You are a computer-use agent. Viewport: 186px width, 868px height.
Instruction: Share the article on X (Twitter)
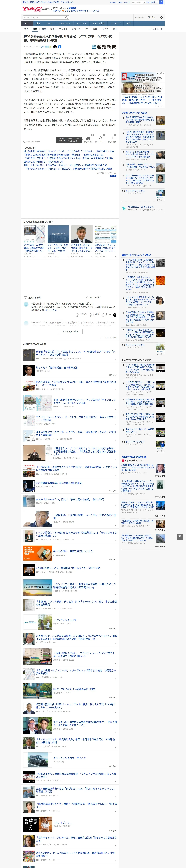55,47
